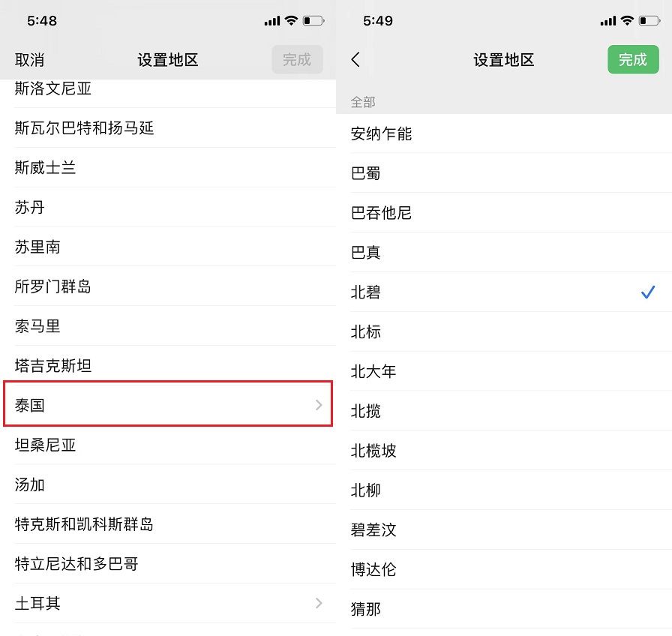
Task: Tap 取消 to cancel region selection
Action: (x=29, y=60)
